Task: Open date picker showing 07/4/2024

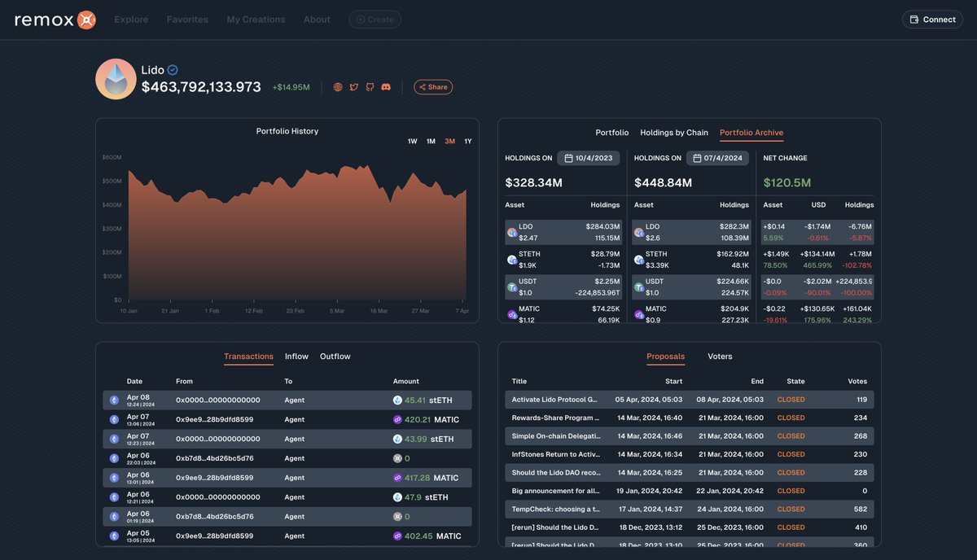Action: point(717,158)
